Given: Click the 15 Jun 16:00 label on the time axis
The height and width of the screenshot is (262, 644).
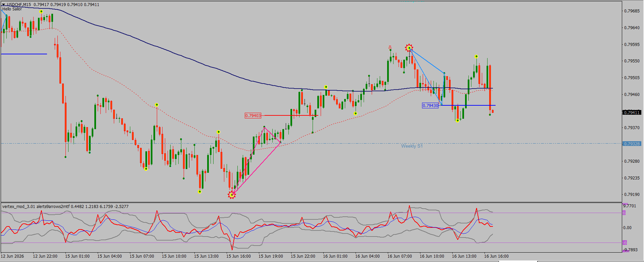Looking at the screenshot, I should click(x=238, y=256).
